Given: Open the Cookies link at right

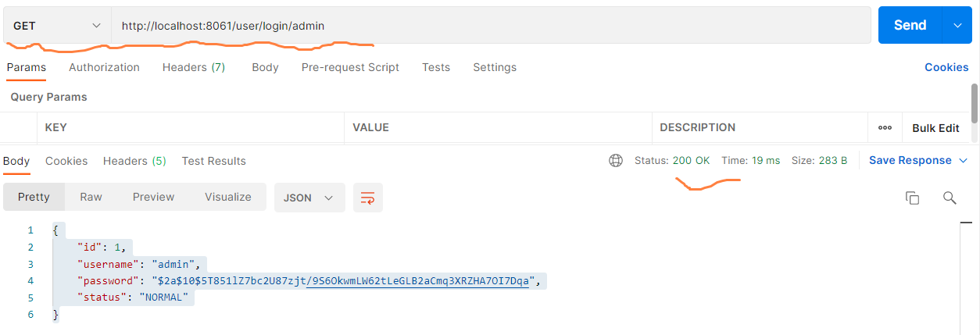Looking at the screenshot, I should coord(946,67).
